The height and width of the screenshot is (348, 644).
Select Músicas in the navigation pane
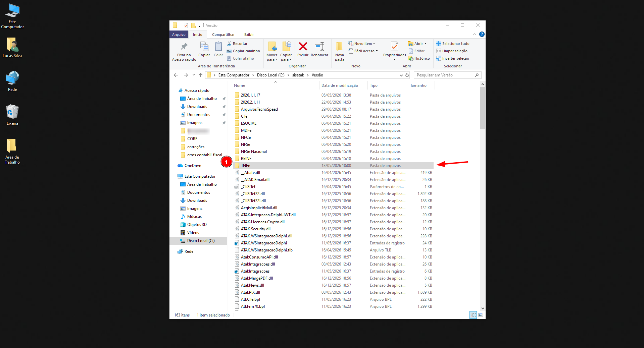click(x=194, y=217)
